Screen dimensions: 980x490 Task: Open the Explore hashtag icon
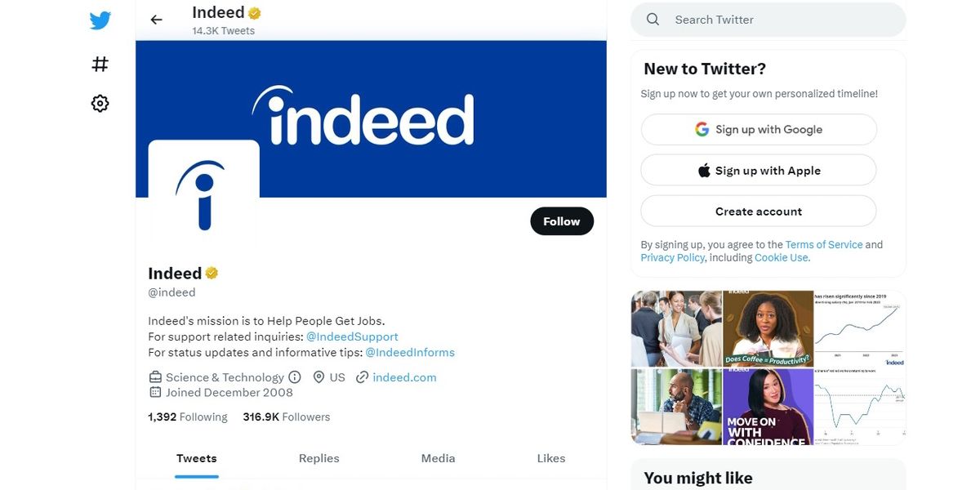point(100,64)
